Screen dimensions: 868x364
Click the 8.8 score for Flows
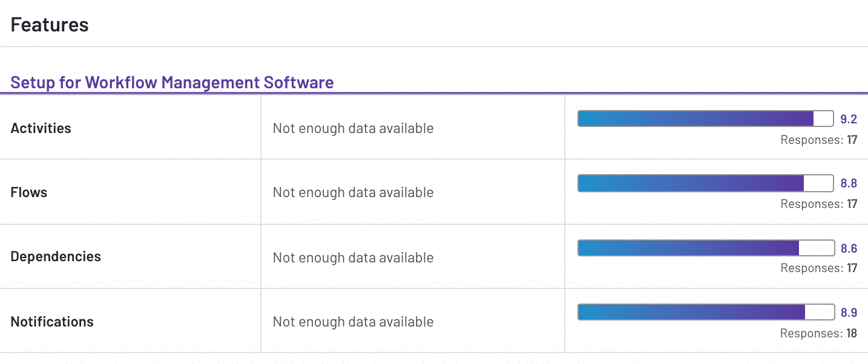click(x=849, y=184)
